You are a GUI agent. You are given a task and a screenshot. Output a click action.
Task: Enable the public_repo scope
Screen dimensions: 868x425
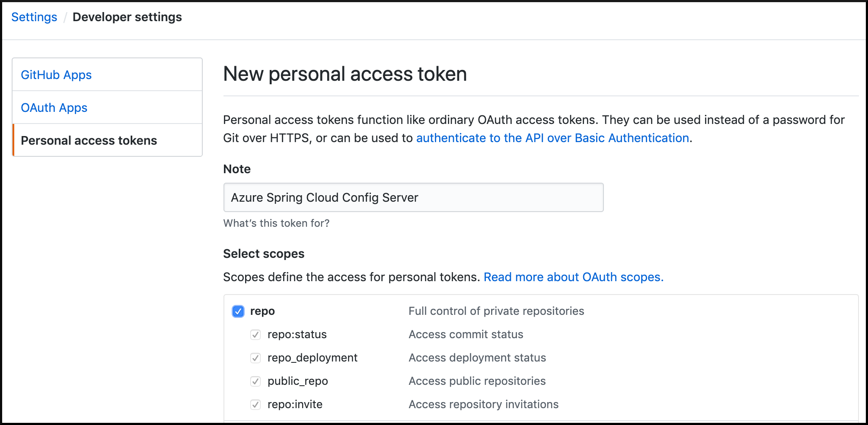[x=256, y=381]
